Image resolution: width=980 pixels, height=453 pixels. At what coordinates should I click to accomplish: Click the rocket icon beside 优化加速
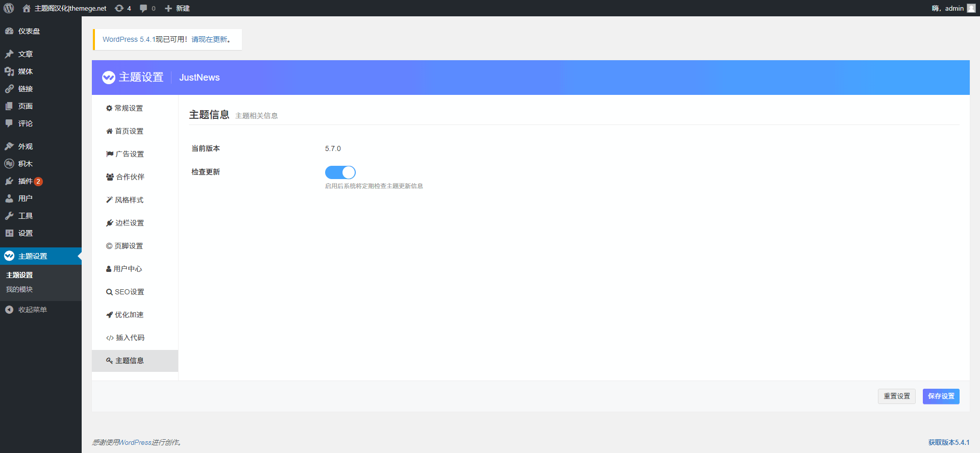[109, 315]
